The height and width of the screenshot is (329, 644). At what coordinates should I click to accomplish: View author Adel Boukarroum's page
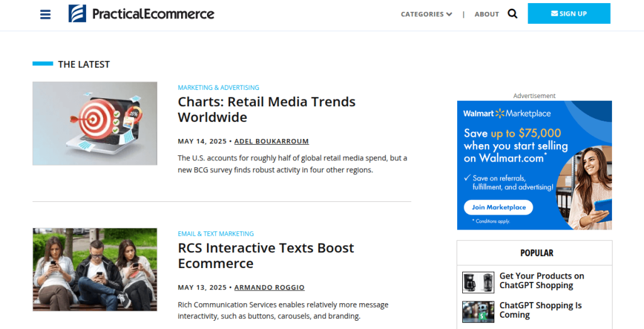(272, 142)
